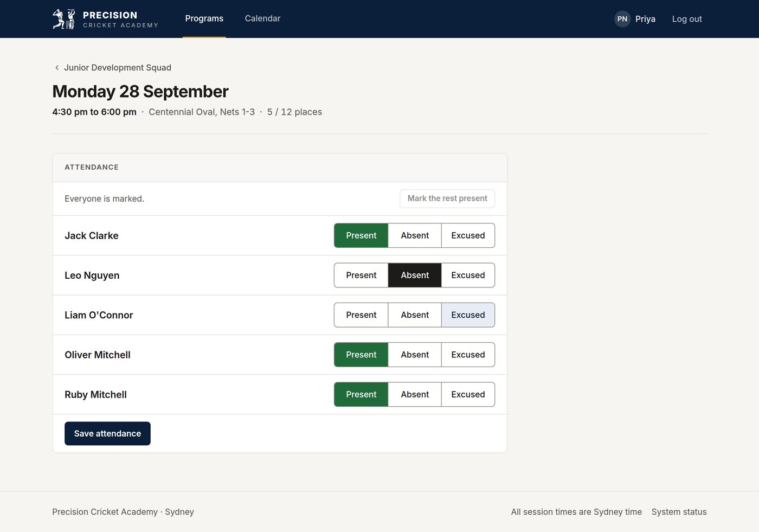
Task: Select Absent for Oliver Mitchell
Action: click(415, 355)
